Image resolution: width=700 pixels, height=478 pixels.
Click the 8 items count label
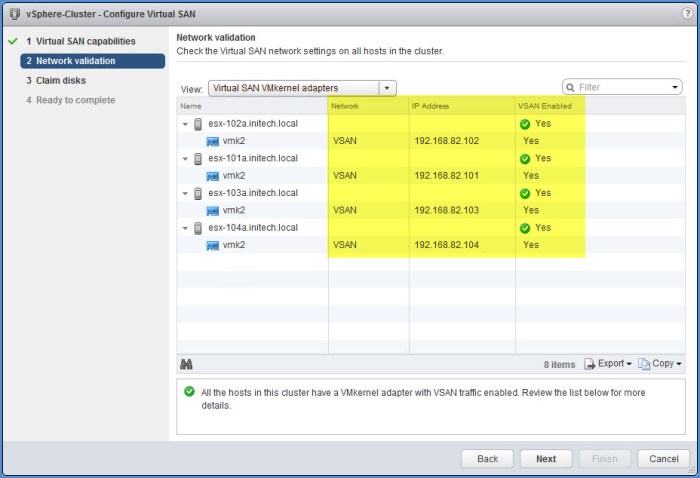coord(559,365)
